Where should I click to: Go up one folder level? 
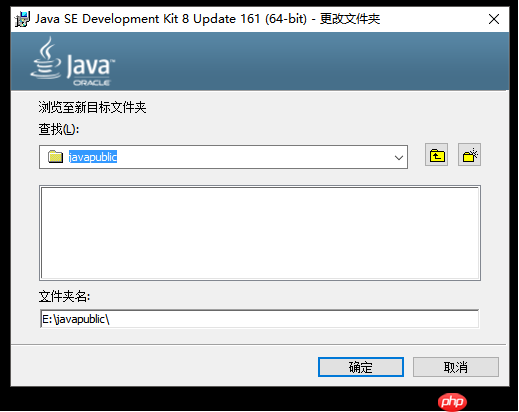pyautogui.click(x=436, y=155)
